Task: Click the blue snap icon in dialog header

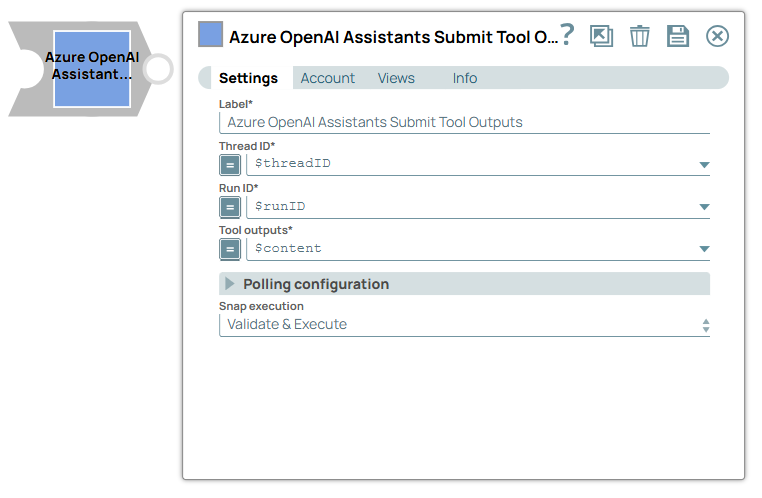Action: tap(211, 35)
